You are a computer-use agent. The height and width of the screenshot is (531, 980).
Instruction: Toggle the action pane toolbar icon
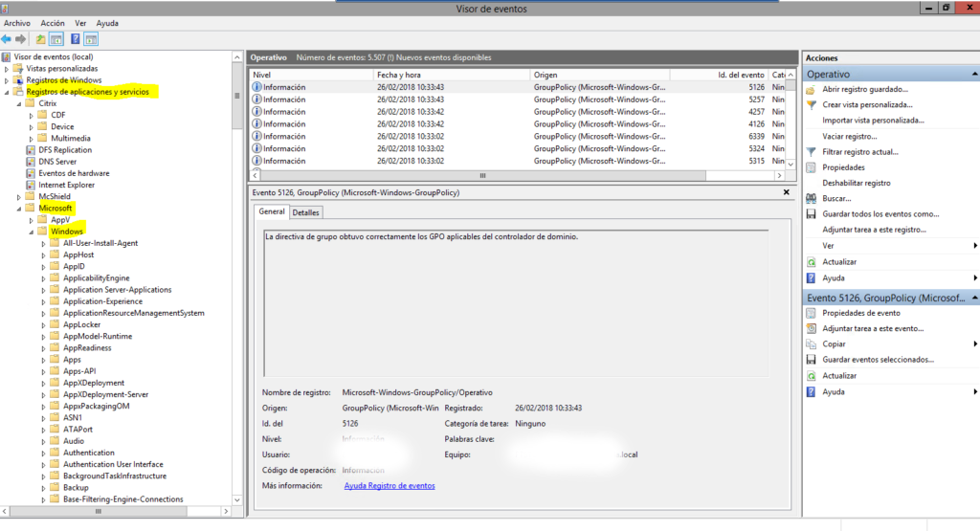(91, 39)
